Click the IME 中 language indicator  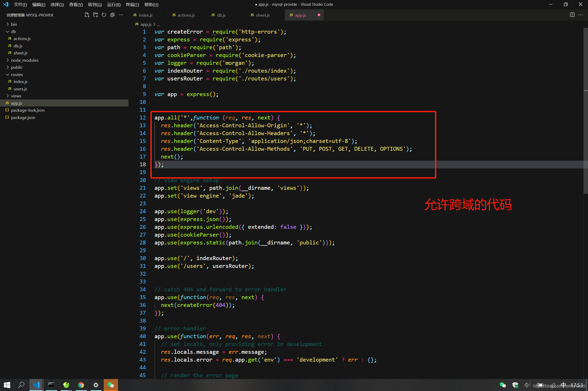click(563, 385)
